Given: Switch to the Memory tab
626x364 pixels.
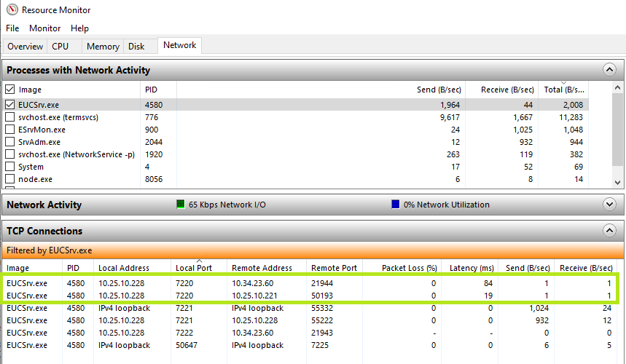Looking at the screenshot, I should click(103, 47).
